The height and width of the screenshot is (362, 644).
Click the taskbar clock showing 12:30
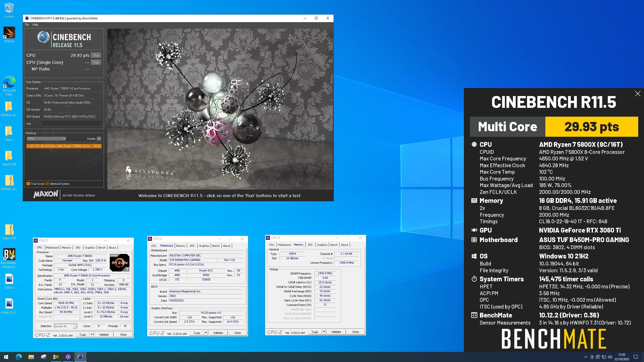[x=622, y=357]
